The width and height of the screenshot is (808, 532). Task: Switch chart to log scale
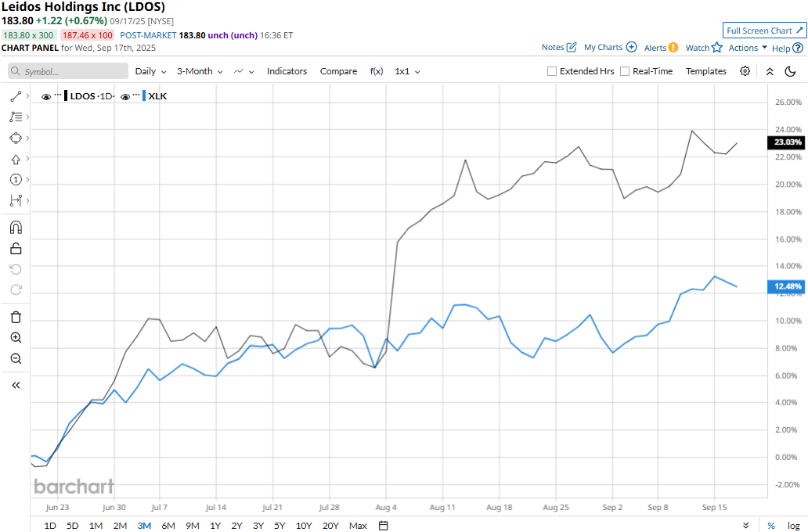tap(794, 525)
